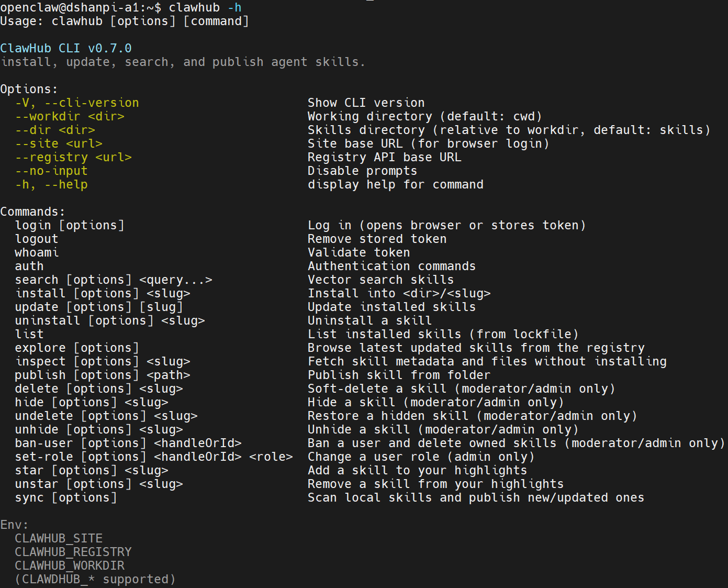This screenshot has height=588, width=728.
Task: Click the 'Publish skill from folder' description
Action: (399, 375)
